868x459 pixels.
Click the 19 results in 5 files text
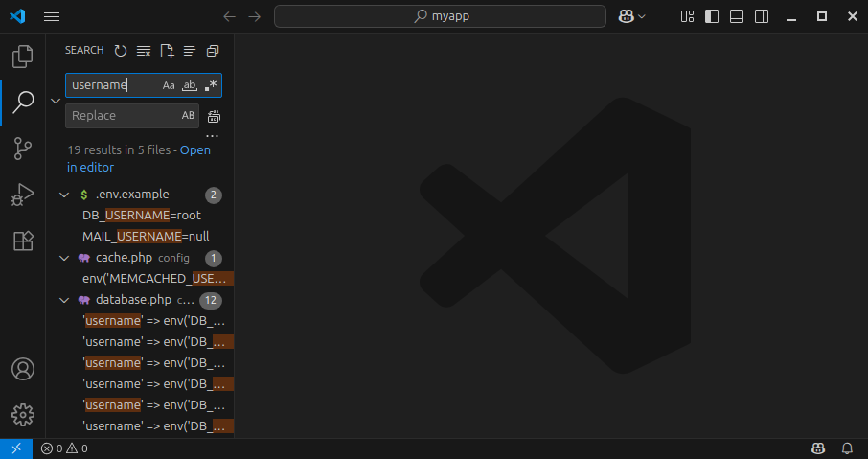tap(119, 150)
